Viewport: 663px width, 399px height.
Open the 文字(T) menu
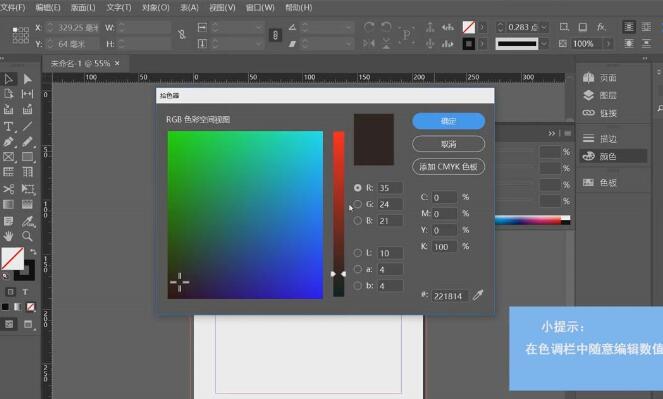[119, 8]
